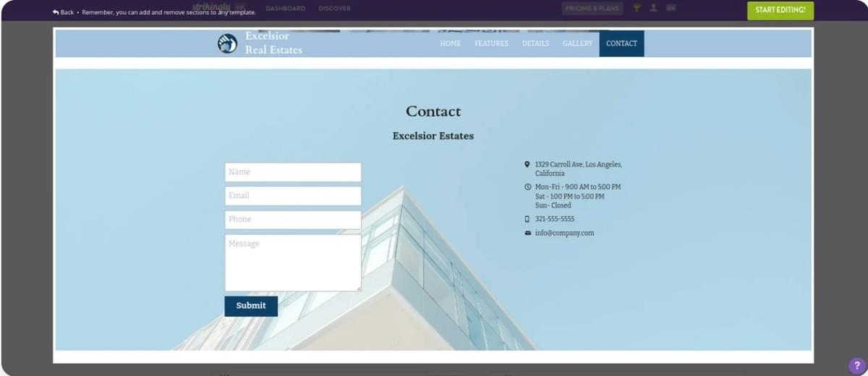Click the Message text area

(x=293, y=262)
